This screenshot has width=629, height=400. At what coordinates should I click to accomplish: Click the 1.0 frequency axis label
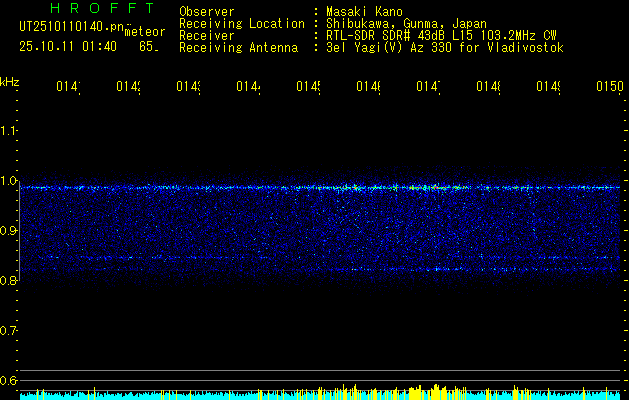8,181
